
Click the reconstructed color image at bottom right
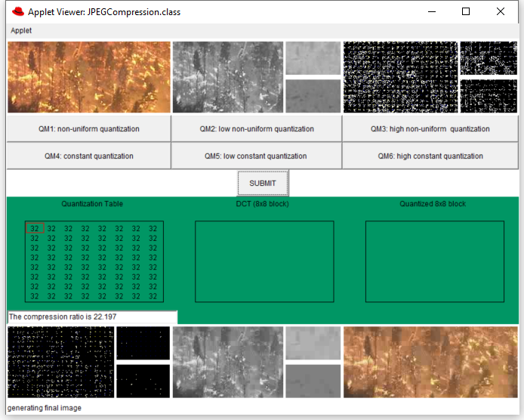(x=430, y=362)
